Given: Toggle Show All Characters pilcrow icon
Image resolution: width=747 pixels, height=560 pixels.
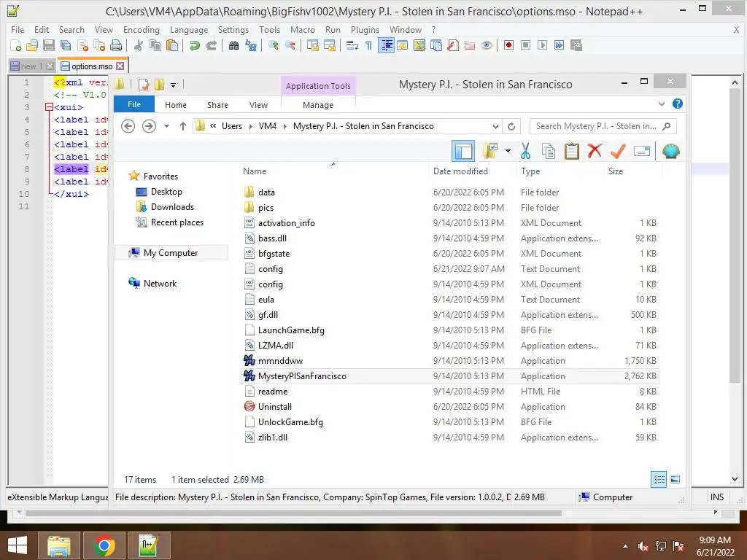Looking at the screenshot, I should tap(368, 45).
